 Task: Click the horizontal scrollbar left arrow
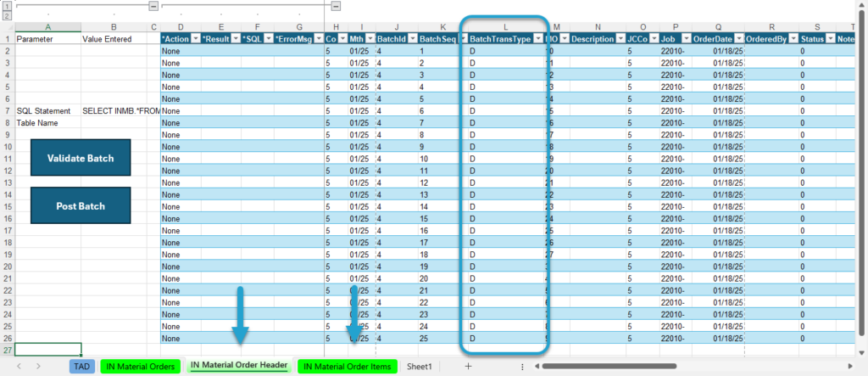[x=537, y=366]
